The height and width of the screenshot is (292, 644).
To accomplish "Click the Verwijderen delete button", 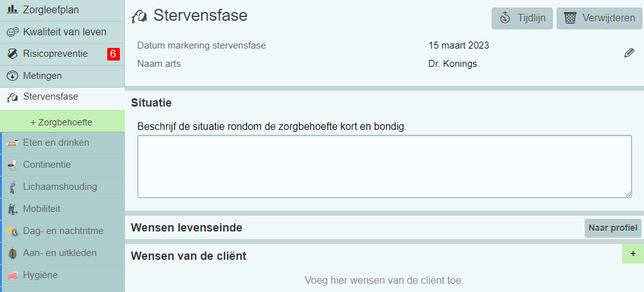I will (599, 18).
